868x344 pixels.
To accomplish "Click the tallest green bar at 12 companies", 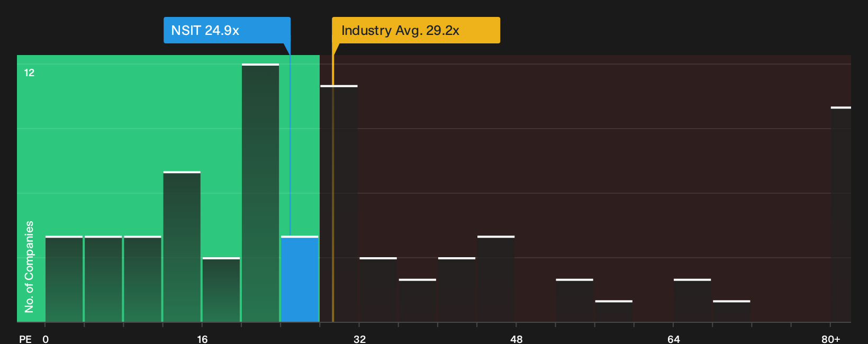I will tap(260, 193).
